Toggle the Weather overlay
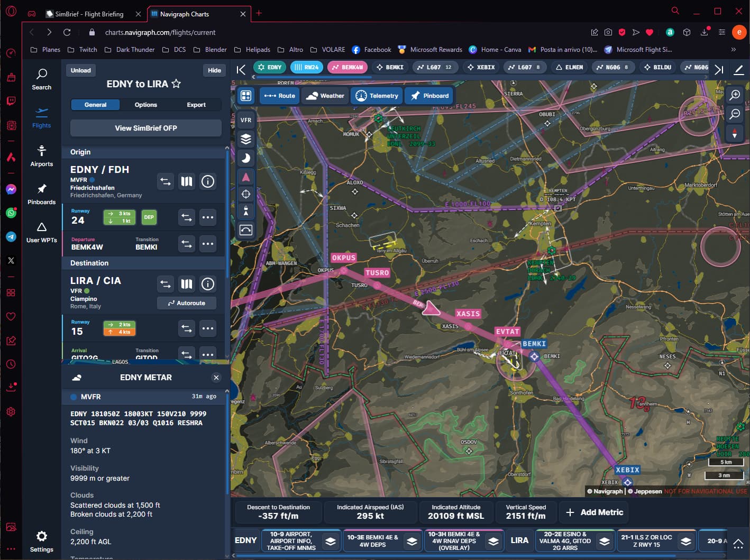750x560 pixels. (x=325, y=96)
